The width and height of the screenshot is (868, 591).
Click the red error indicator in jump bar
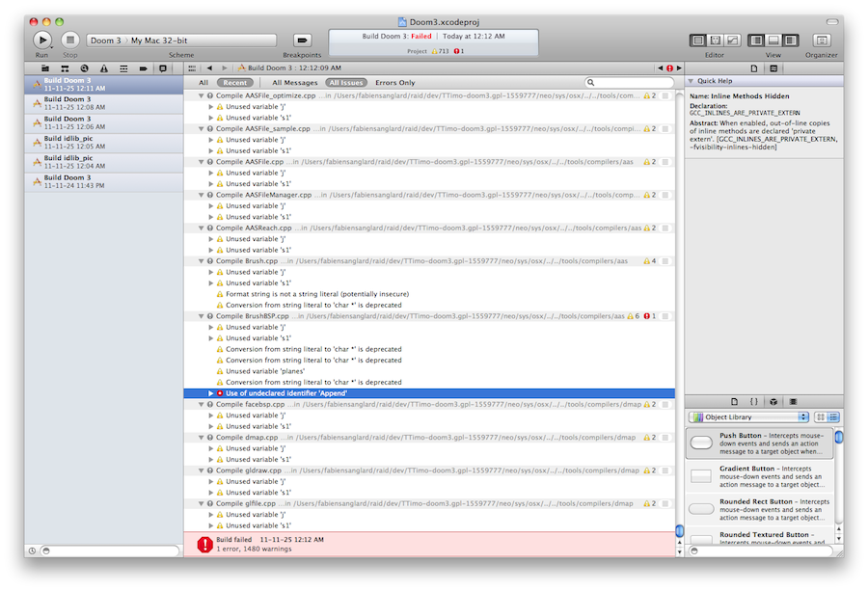pos(670,68)
